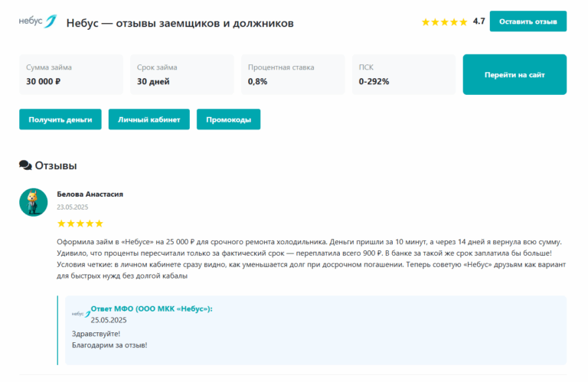This screenshot has width=588, height=382.
Task: Click the small Небус logo in the MFO reply
Action: (81, 314)
